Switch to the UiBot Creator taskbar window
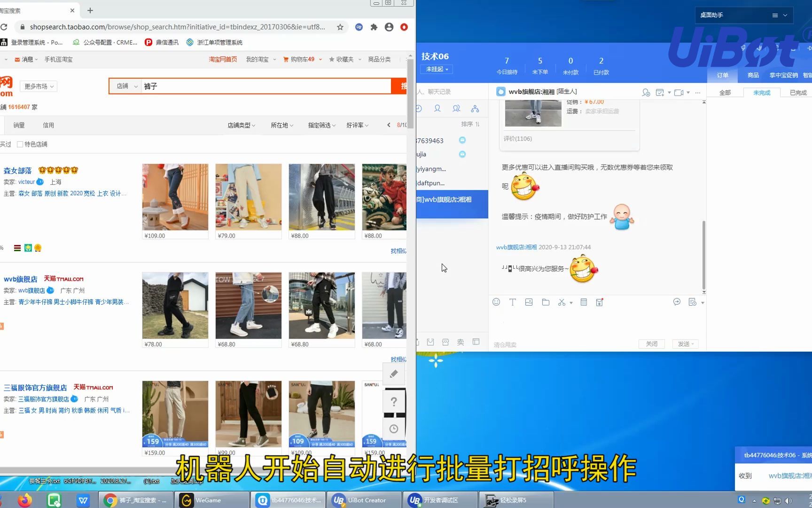 [x=364, y=500]
